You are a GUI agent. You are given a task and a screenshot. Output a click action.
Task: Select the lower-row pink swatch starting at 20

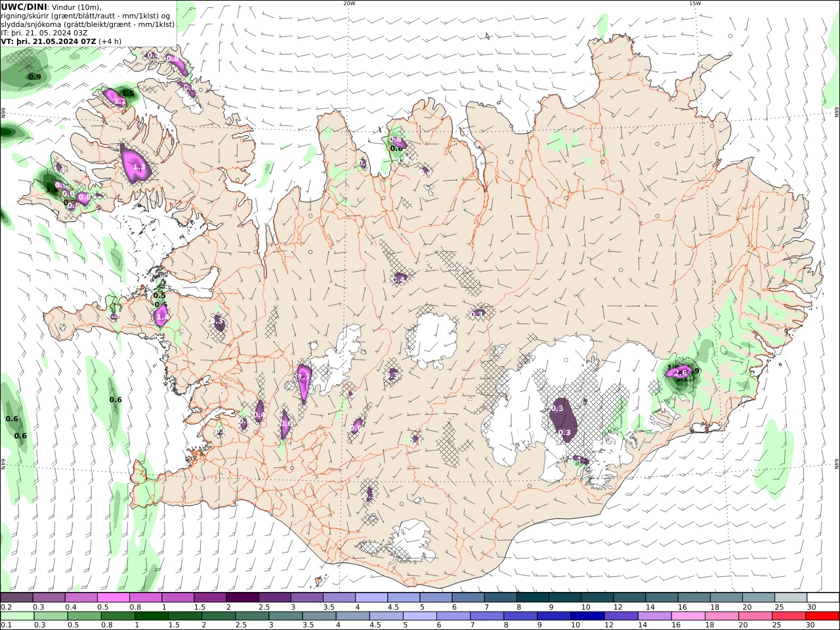(754, 616)
